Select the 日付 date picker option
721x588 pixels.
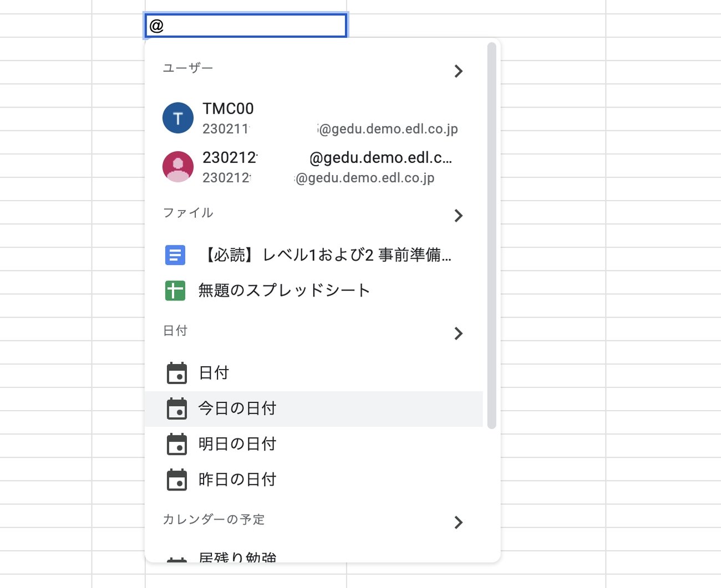coord(314,373)
